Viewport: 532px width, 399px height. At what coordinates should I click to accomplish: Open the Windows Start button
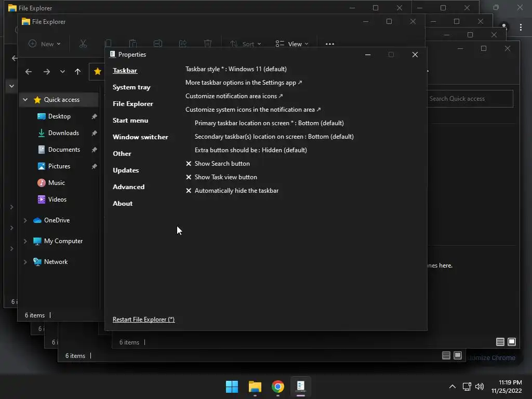[x=232, y=387]
